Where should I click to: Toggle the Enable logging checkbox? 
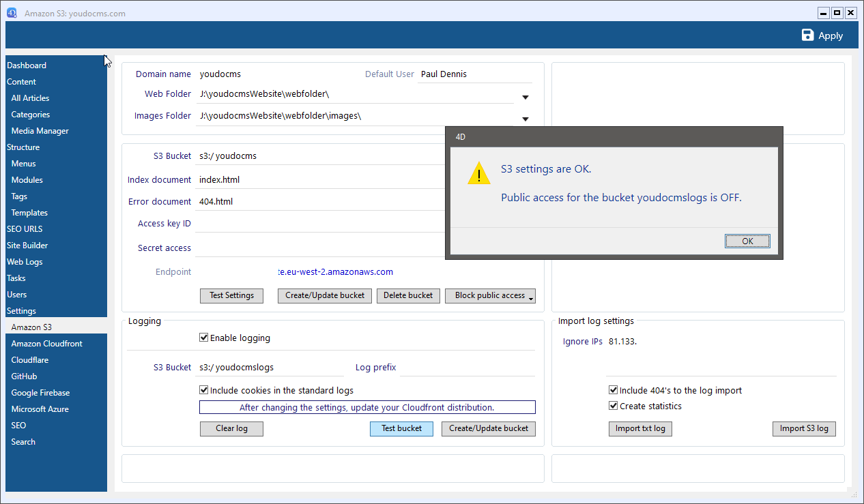click(203, 338)
